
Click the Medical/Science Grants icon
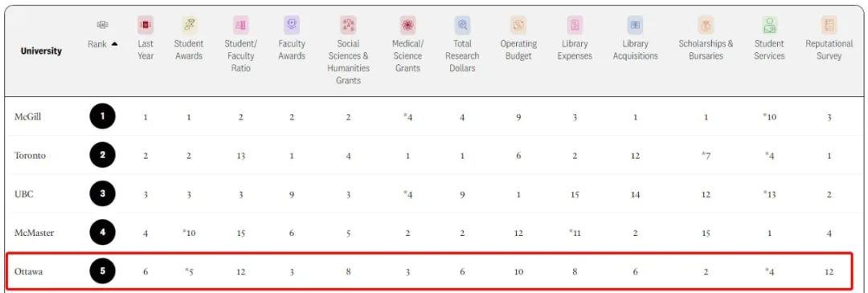click(x=408, y=25)
